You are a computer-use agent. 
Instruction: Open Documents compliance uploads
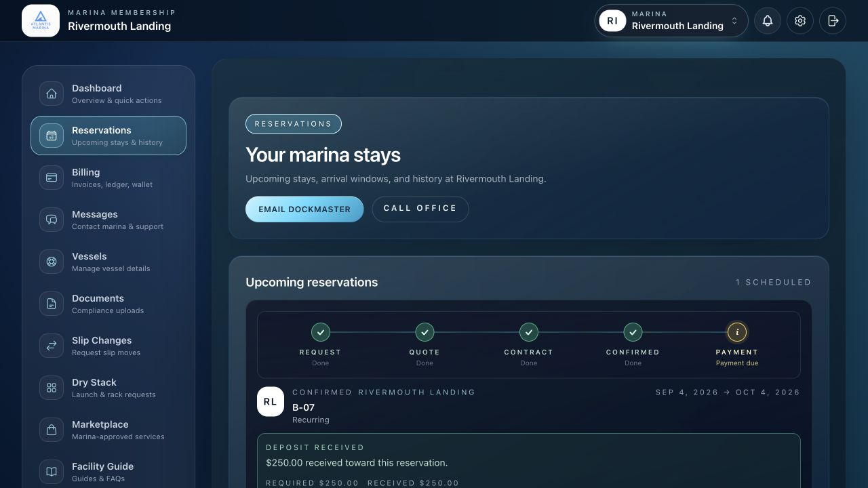pyautogui.click(x=108, y=304)
